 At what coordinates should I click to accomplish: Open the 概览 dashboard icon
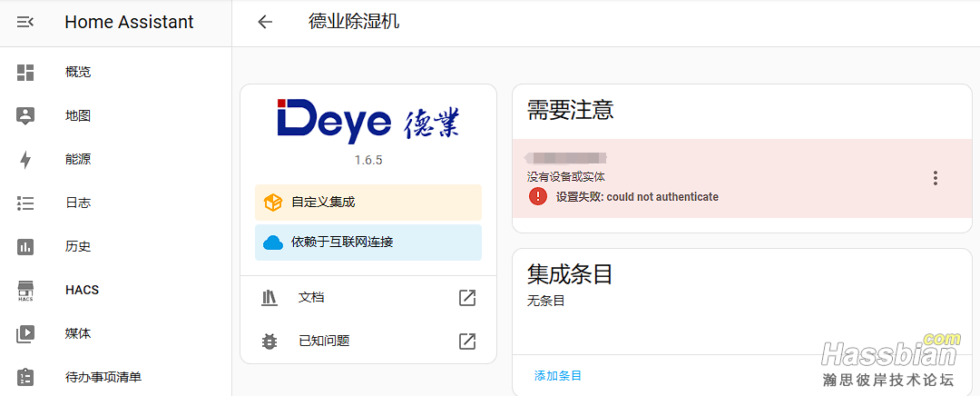[25, 72]
